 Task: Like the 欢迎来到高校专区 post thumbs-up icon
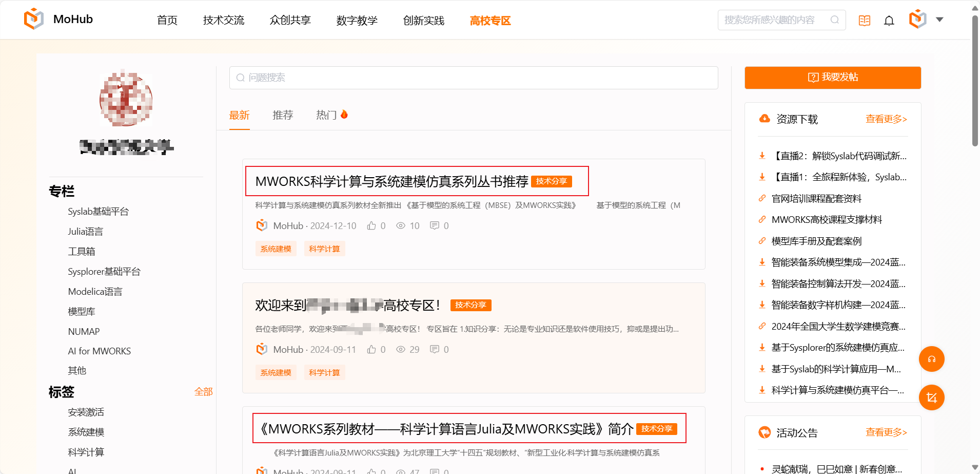[x=371, y=350]
